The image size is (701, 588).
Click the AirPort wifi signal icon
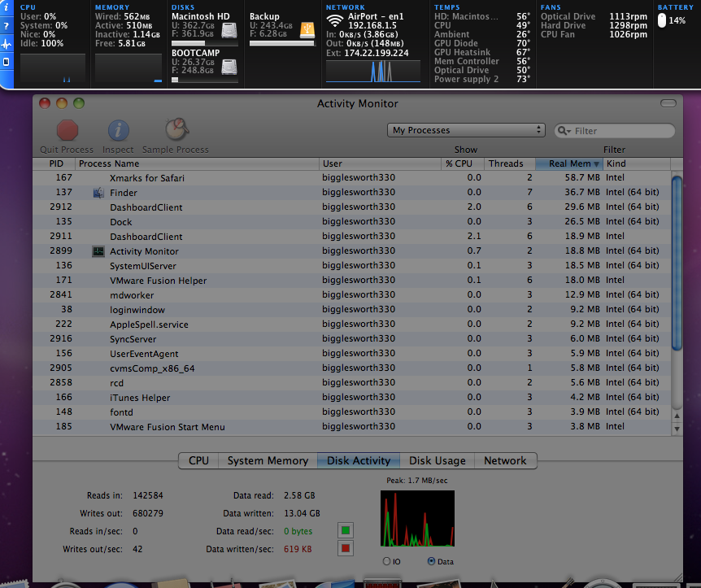point(334,20)
